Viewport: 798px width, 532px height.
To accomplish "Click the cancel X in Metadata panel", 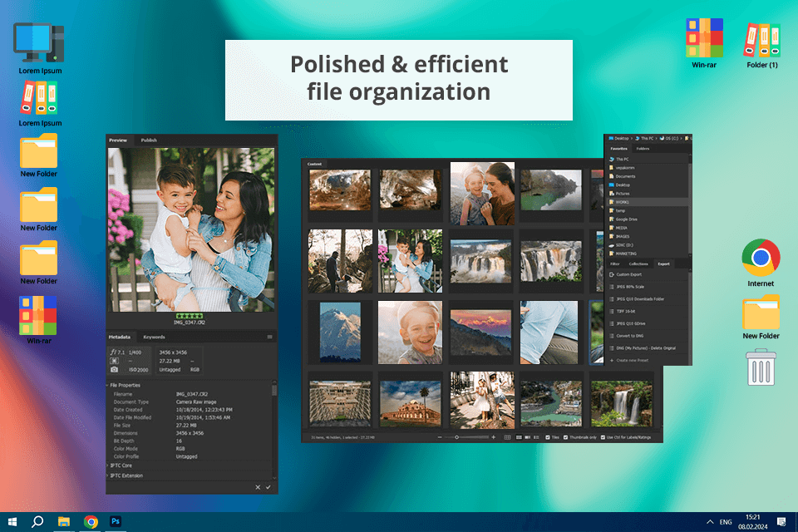I will click(x=258, y=487).
